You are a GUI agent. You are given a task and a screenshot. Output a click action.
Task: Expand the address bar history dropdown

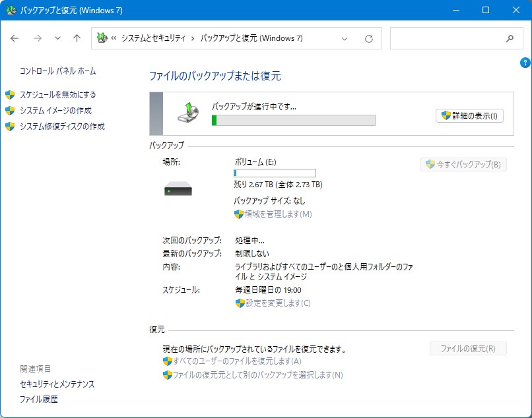click(345, 38)
